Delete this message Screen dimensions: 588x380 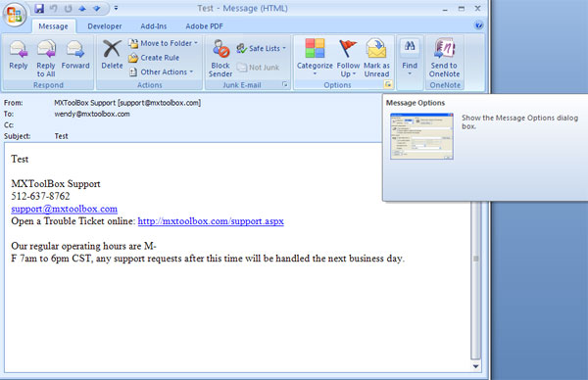coord(112,55)
